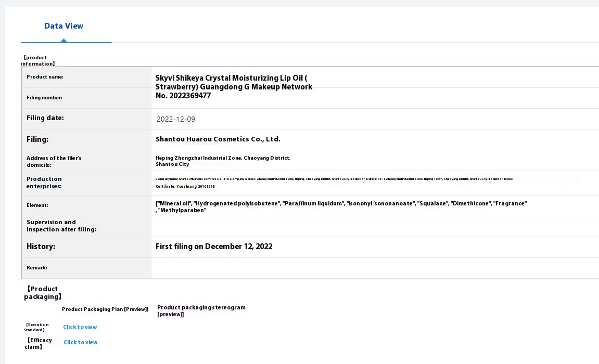Viewport: 599px width, 364px height.
Task: Click the 'First filing on December 12, 2022' text
Action: tap(214, 246)
